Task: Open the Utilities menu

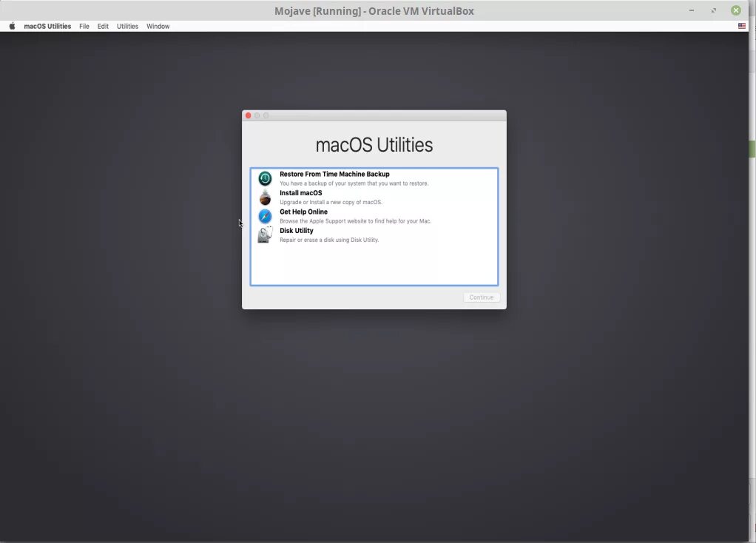Action: tap(127, 26)
